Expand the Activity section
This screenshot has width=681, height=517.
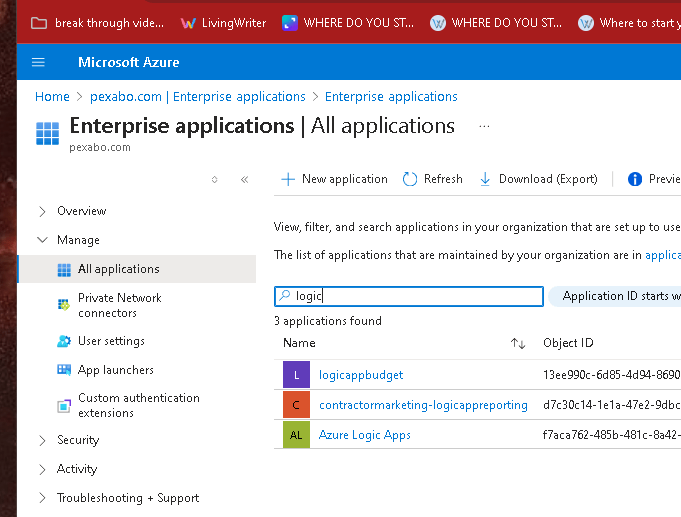point(42,470)
